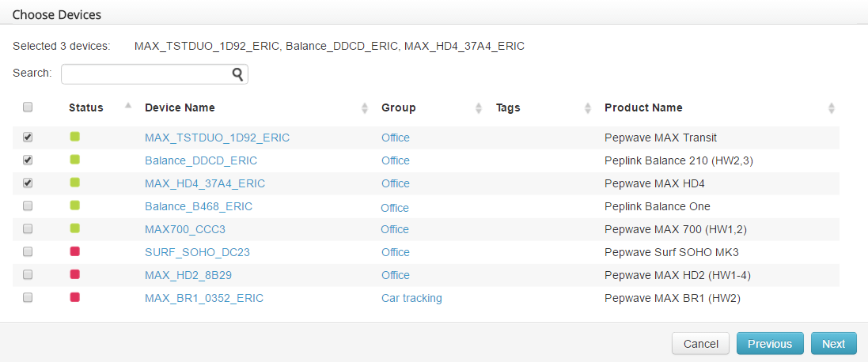Screen dimensions: 868x362
Task: Toggle the select-all devices checkbox
Action: tap(28, 107)
